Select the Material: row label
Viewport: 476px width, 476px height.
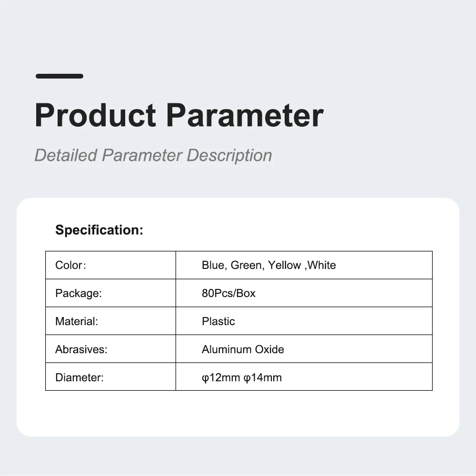coord(77,321)
